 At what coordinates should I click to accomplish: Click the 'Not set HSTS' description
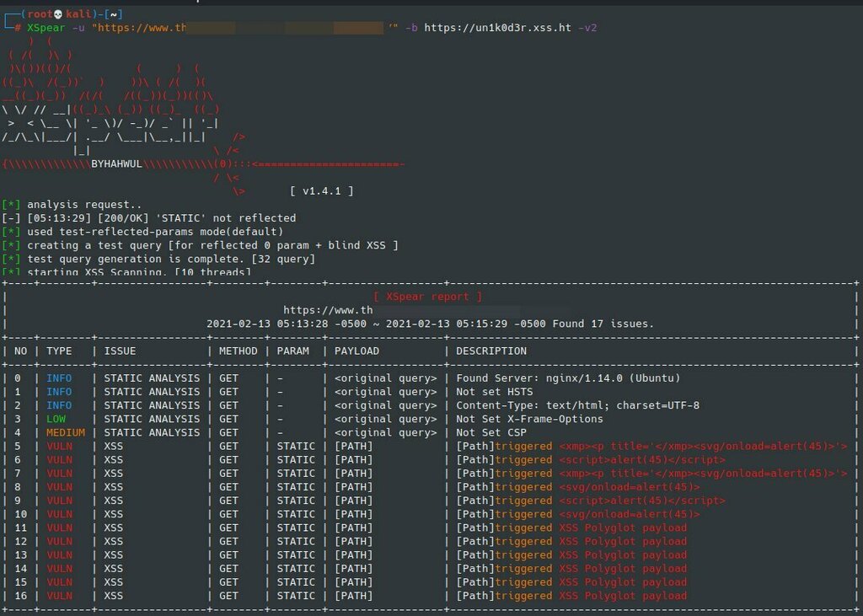(494, 392)
